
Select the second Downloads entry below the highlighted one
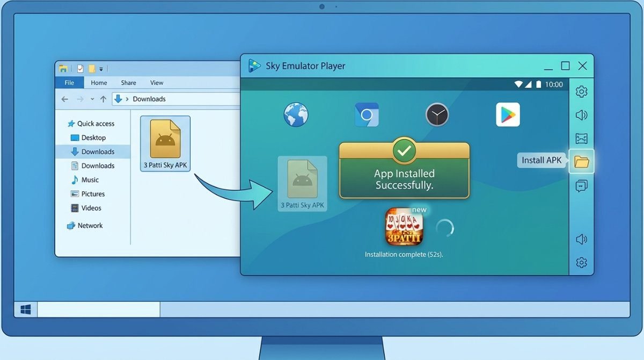tap(93, 165)
